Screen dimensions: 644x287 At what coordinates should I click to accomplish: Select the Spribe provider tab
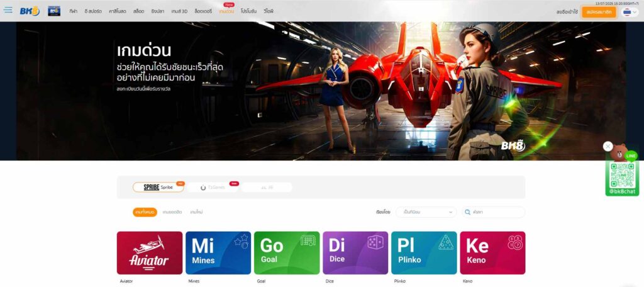(x=158, y=187)
